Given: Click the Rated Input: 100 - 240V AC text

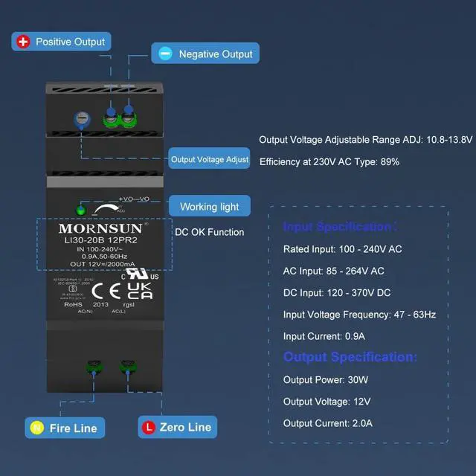Looking at the screenshot, I should pyautogui.click(x=342, y=249).
